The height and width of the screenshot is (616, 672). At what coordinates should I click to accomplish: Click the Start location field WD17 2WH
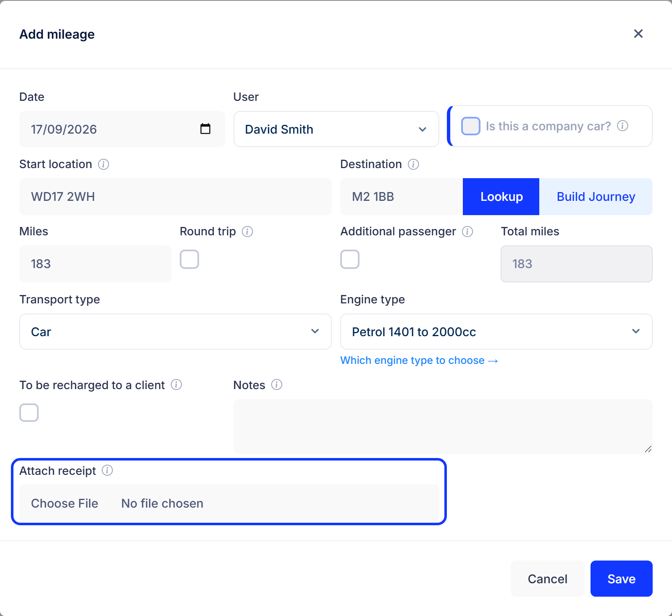[176, 197]
